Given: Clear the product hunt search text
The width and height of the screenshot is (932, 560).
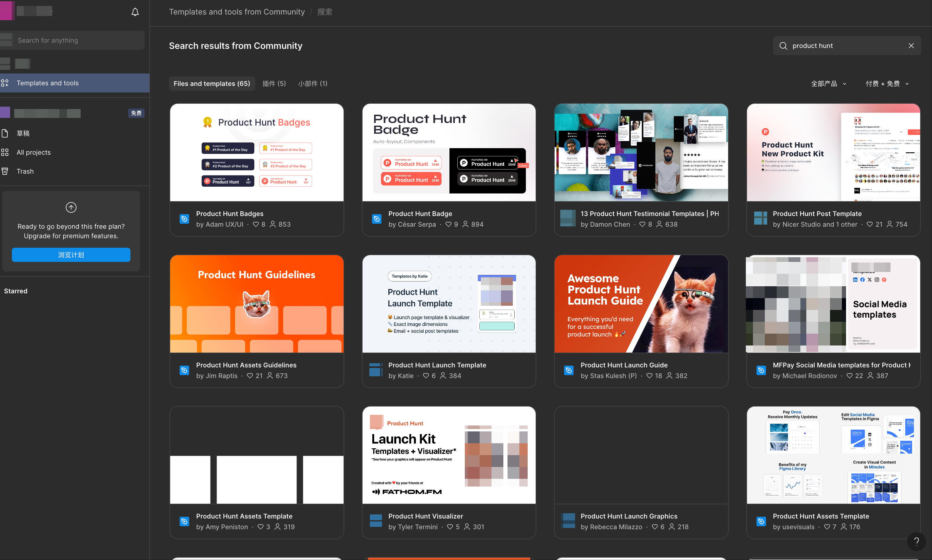Looking at the screenshot, I should click(x=911, y=46).
